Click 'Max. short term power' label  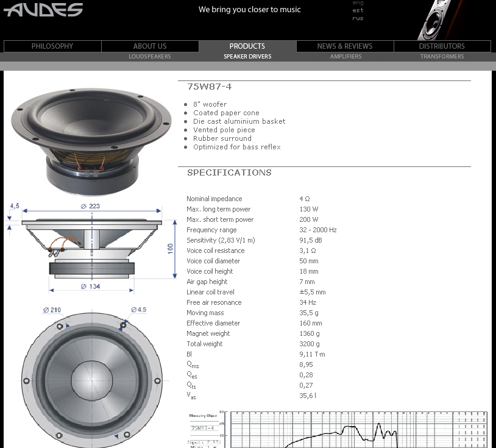tap(220, 219)
